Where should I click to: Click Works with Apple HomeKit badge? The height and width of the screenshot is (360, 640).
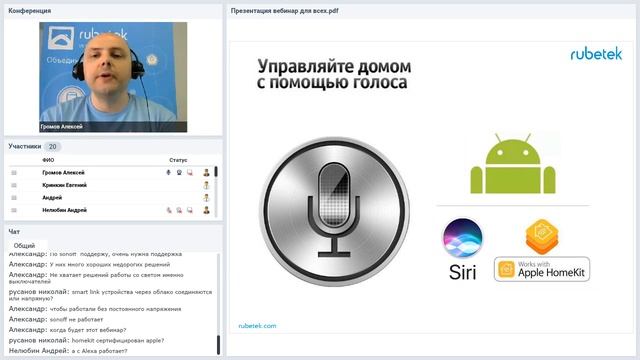click(542, 269)
